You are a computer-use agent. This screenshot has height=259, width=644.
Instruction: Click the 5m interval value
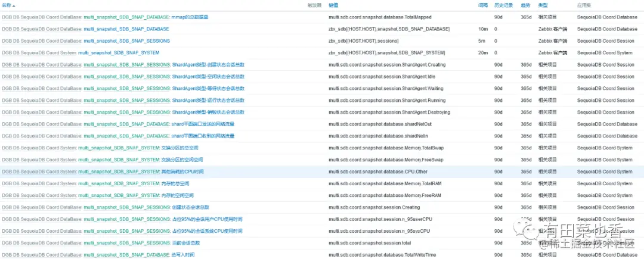[x=482, y=41]
